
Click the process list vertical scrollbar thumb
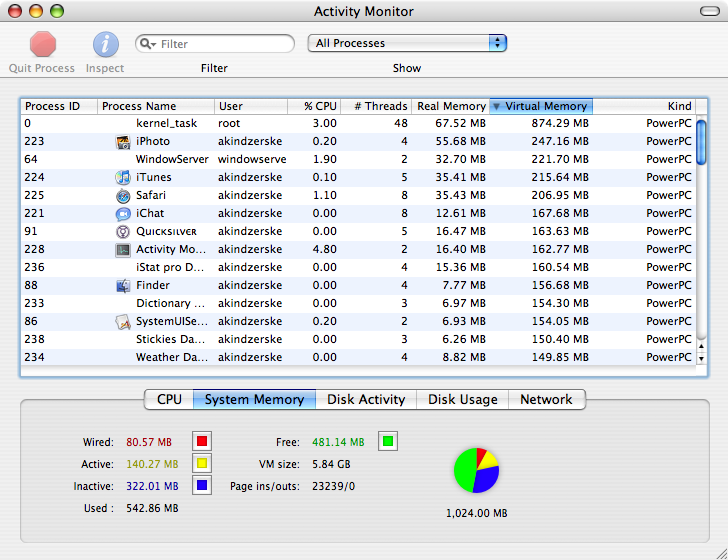(702, 142)
